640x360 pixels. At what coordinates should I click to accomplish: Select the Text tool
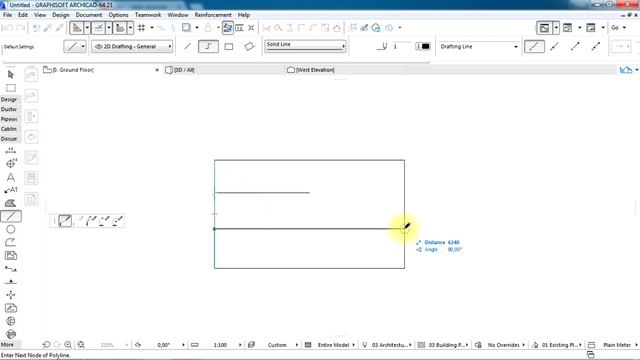[11, 177]
